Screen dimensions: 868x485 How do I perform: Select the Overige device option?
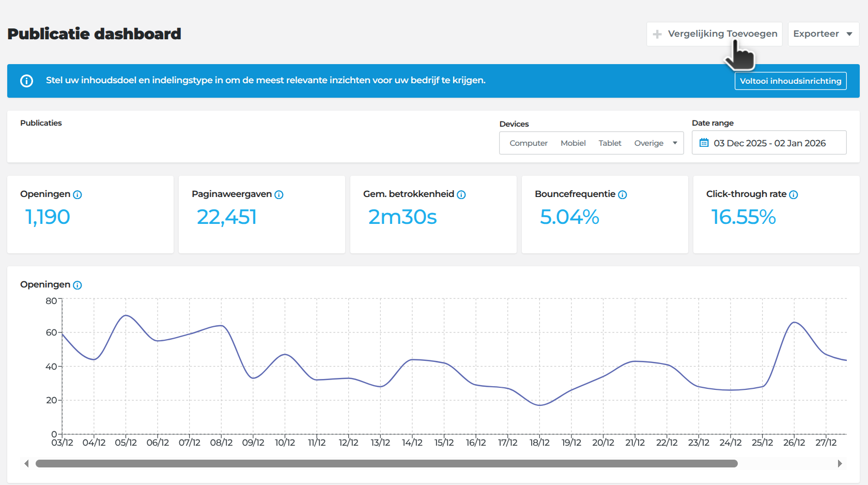[649, 143]
